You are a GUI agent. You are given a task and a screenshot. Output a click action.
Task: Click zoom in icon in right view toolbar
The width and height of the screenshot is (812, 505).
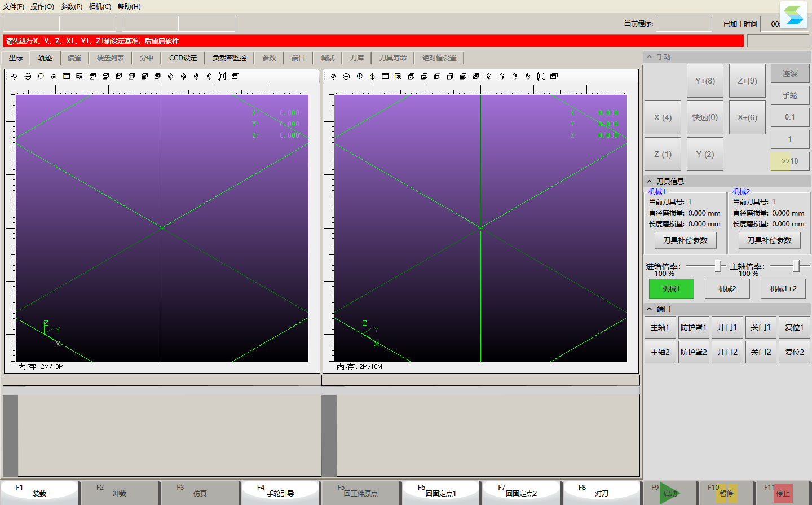[x=359, y=76]
